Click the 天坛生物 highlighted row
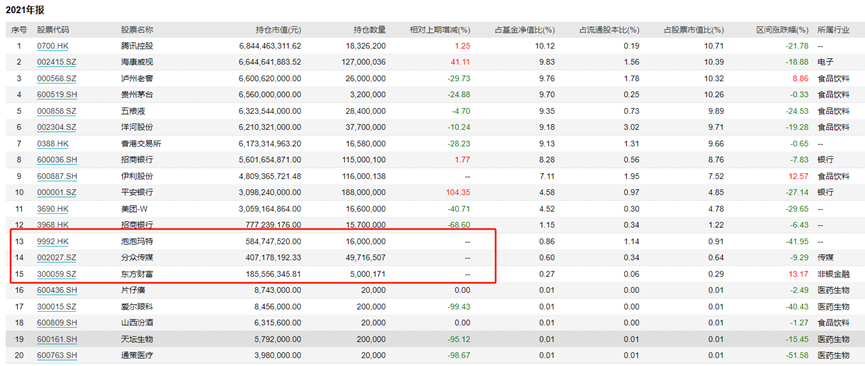The image size is (865, 366). click(432, 339)
